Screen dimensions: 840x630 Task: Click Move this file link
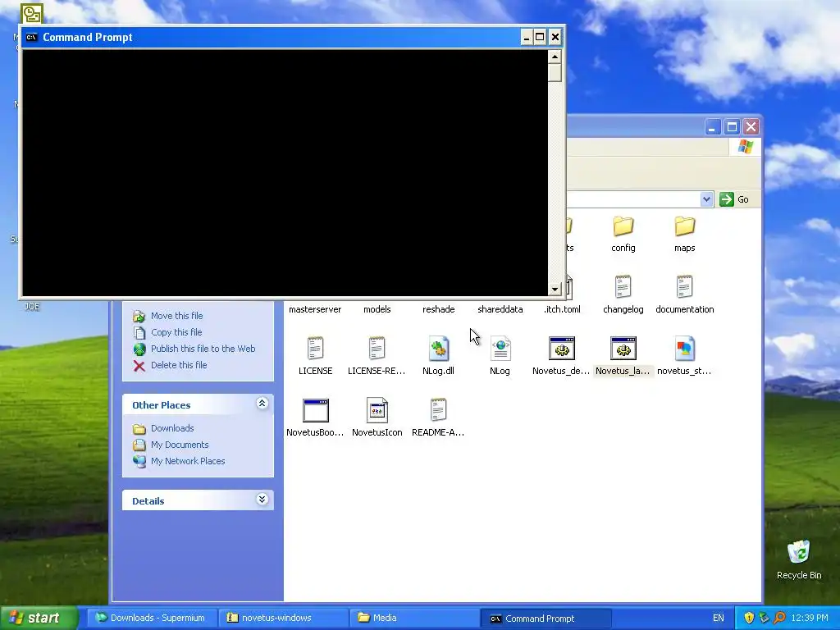[x=177, y=316]
